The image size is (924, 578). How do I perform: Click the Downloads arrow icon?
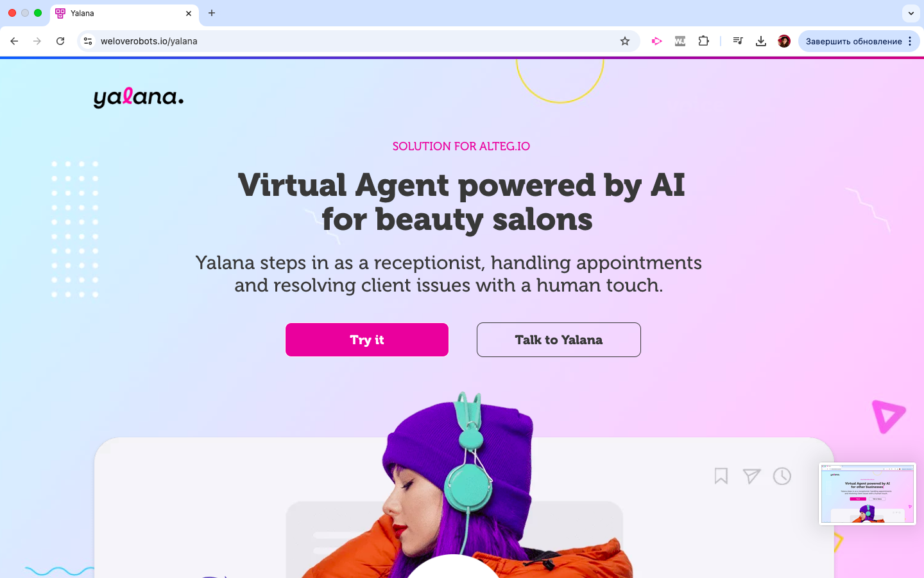[x=760, y=41]
